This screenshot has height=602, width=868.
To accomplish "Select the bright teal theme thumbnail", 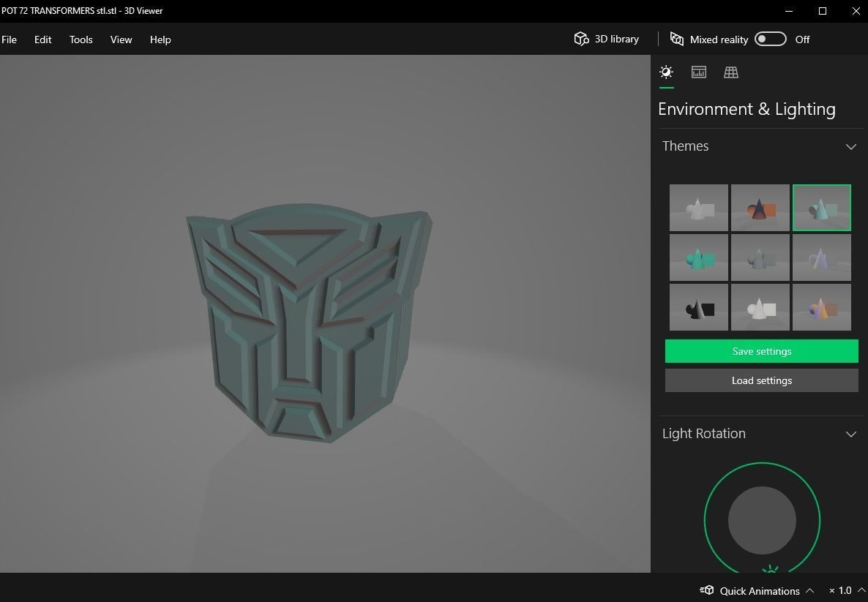I will (x=699, y=257).
